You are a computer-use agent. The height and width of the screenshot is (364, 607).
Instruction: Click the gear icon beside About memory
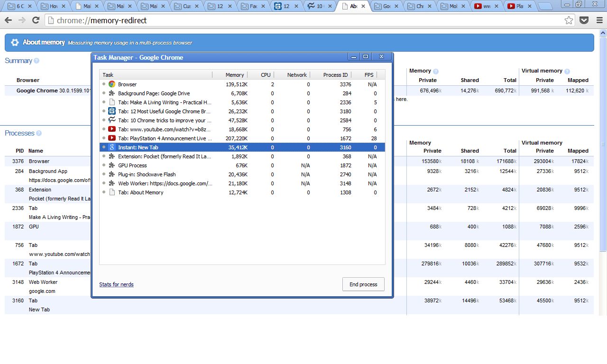15,42
